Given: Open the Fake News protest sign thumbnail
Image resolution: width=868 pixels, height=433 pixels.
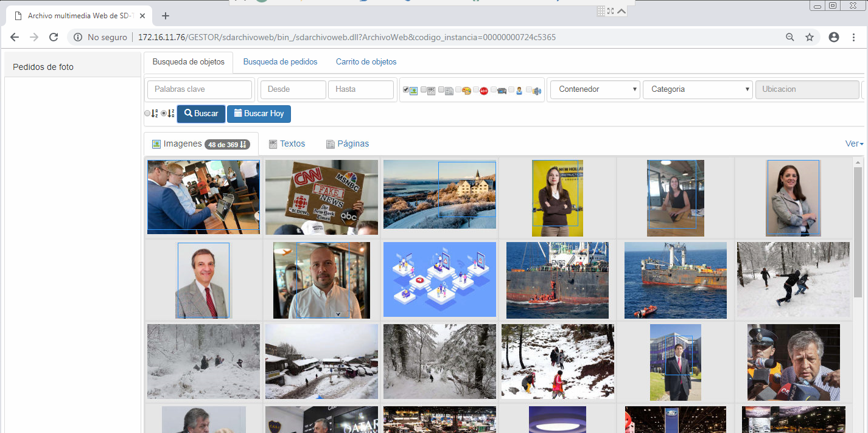Looking at the screenshot, I should point(321,198).
